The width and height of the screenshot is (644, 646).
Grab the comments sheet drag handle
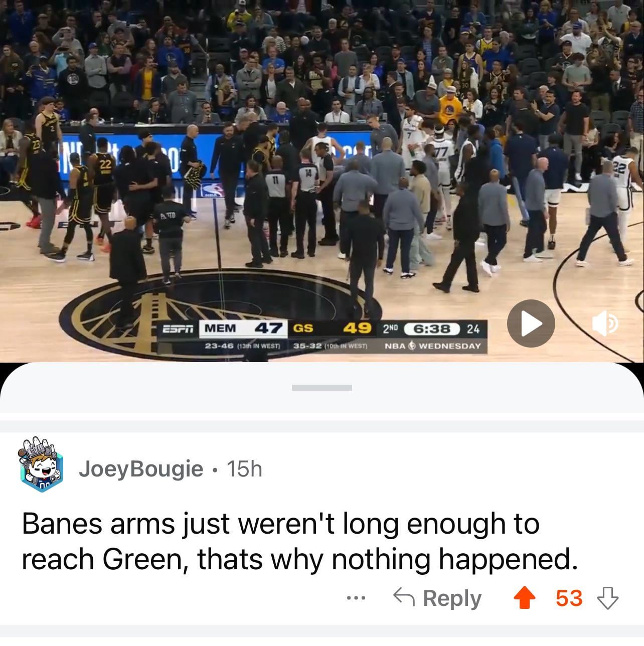coord(321,387)
